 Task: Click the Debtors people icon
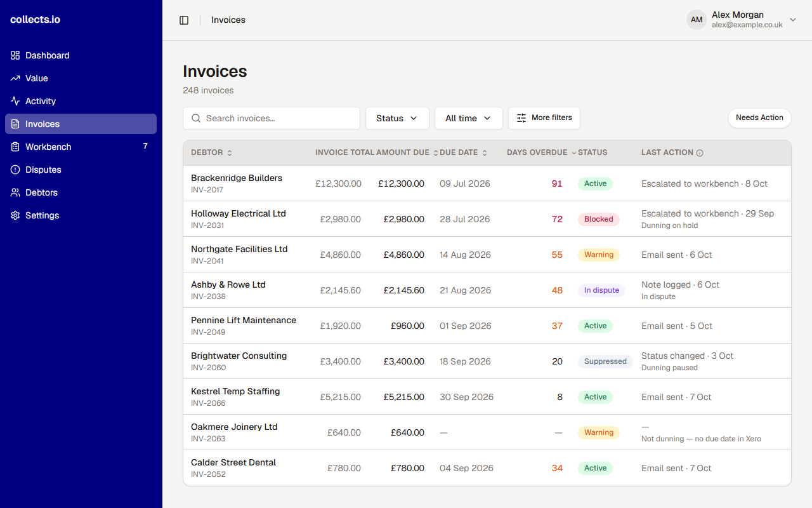click(15, 192)
